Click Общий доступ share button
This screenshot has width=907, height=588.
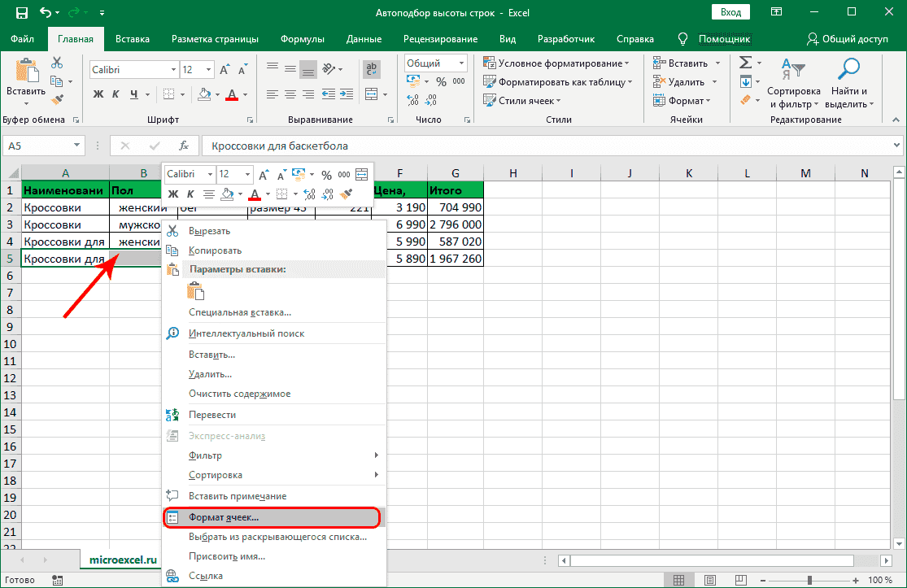tap(848, 39)
